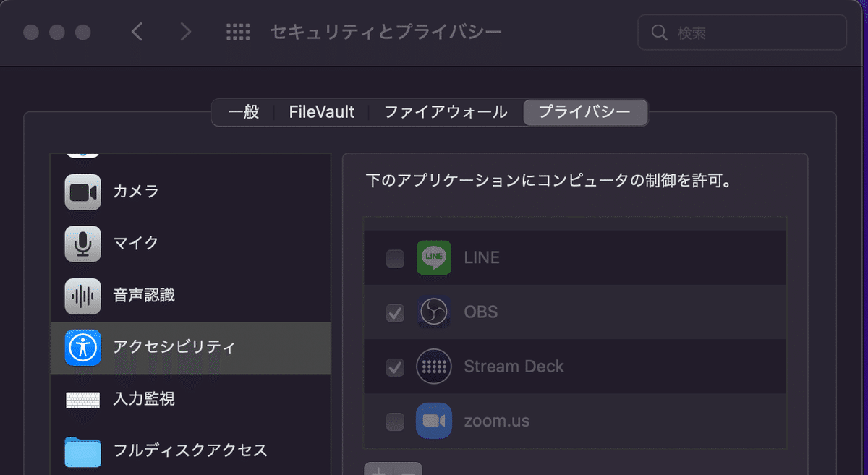Image resolution: width=868 pixels, height=475 pixels.
Task: Click the Stream Deck app name text
Action: [x=514, y=367]
